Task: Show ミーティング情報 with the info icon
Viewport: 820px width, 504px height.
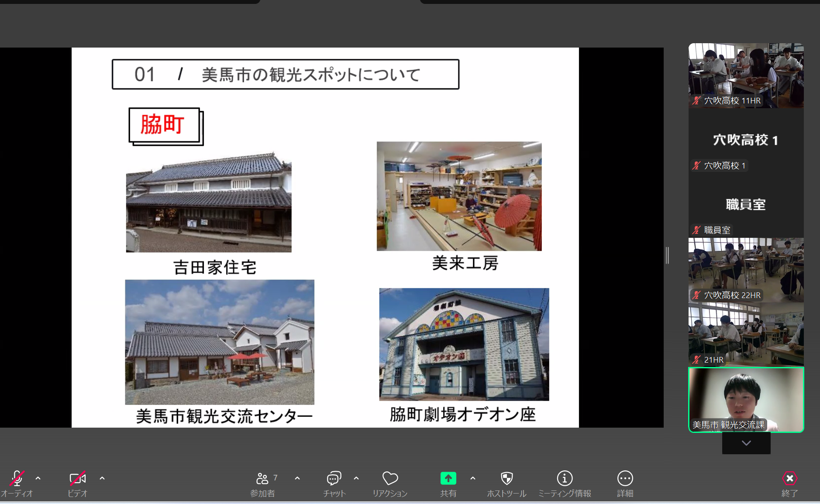Action: tap(565, 479)
